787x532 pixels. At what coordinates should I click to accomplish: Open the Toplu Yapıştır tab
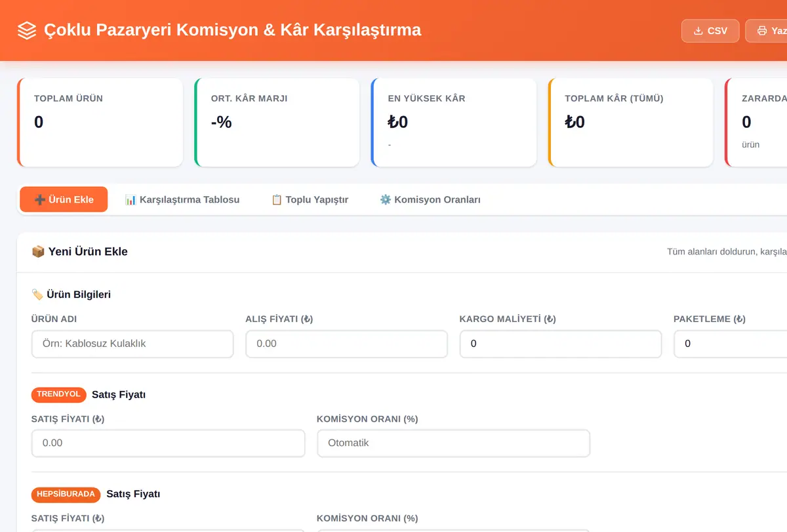pos(310,199)
